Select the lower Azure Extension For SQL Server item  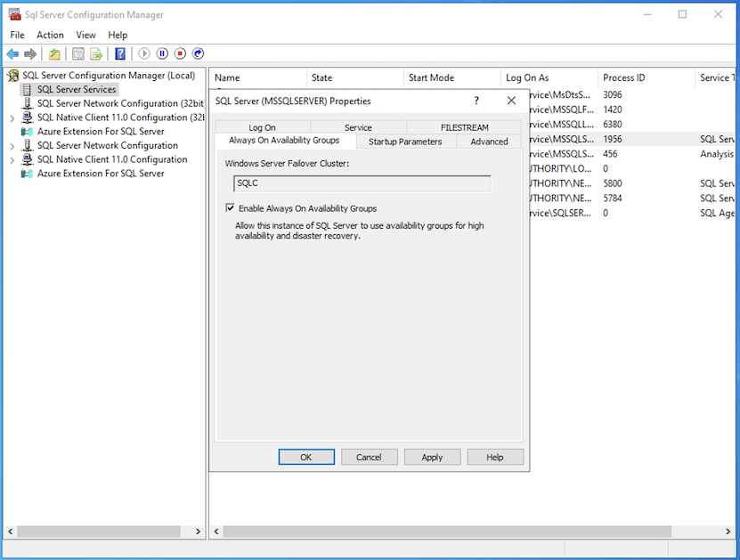[x=101, y=174]
